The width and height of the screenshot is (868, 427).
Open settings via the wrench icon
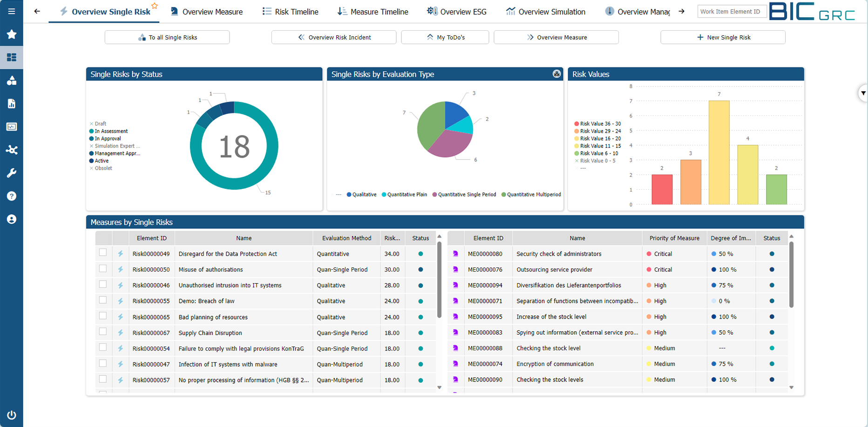(12, 173)
